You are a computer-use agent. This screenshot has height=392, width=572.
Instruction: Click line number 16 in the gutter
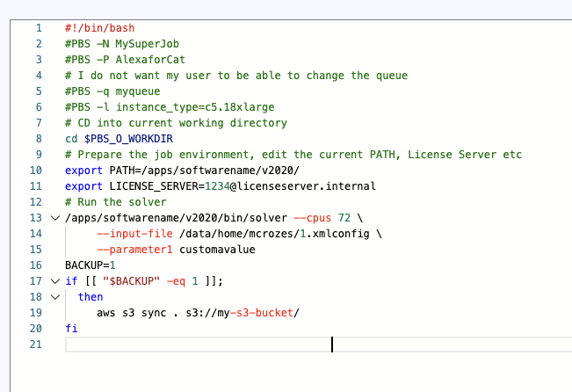click(x=36, y=265)
